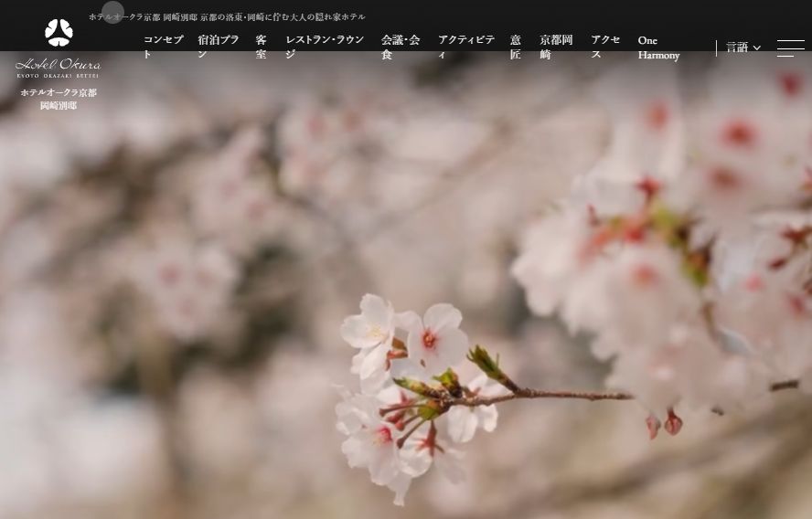Click the Hotel Okura cursive script logo

tap(58, 66)
